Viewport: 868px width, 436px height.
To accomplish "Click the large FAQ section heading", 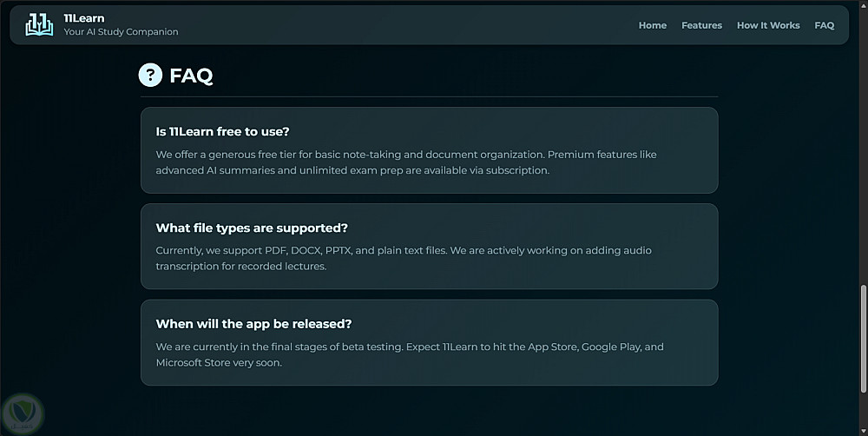I will pyautogui.click(x=191, y=76).
